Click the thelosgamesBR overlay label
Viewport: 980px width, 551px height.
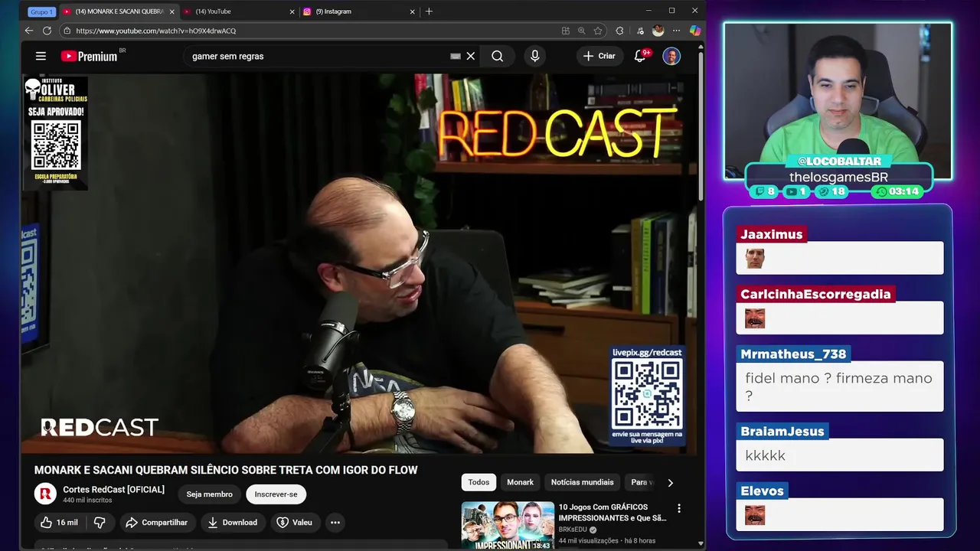tap(838, 177)
